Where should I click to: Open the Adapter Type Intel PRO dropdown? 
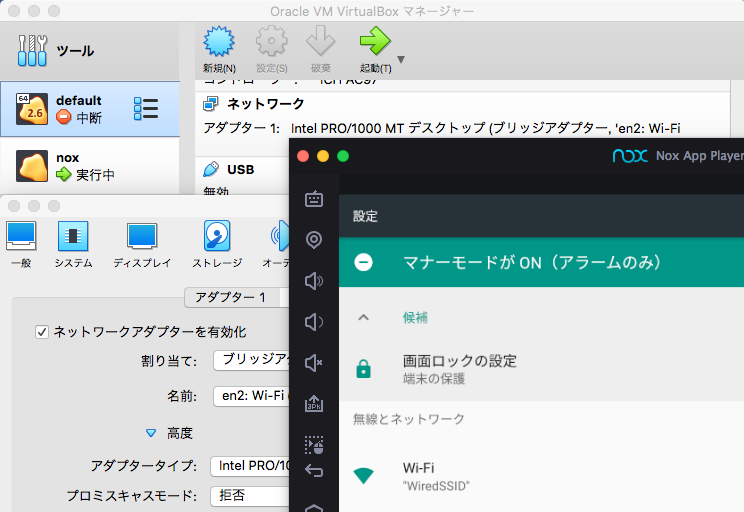tap(250, 466)
